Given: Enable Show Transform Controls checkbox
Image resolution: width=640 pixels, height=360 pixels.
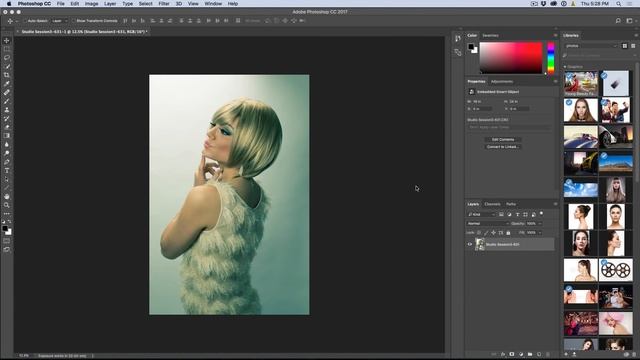Looking at the screenshot, I should point(74,21).
